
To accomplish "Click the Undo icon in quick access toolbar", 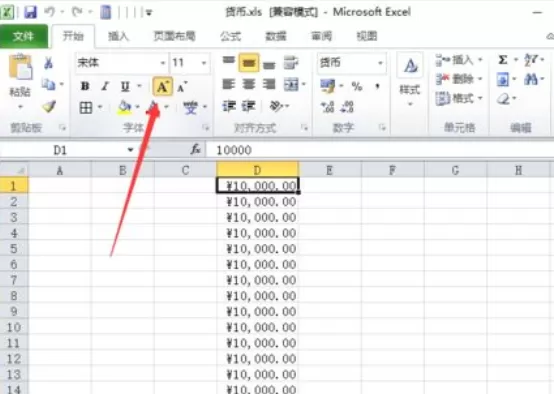I will click(50, 12).
